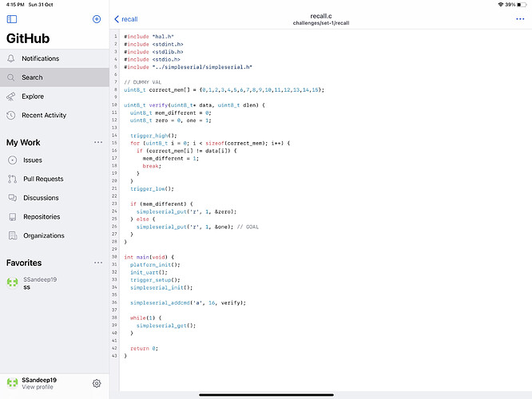Click the '// GOAL' comment
532x399 pixels.
248,227
